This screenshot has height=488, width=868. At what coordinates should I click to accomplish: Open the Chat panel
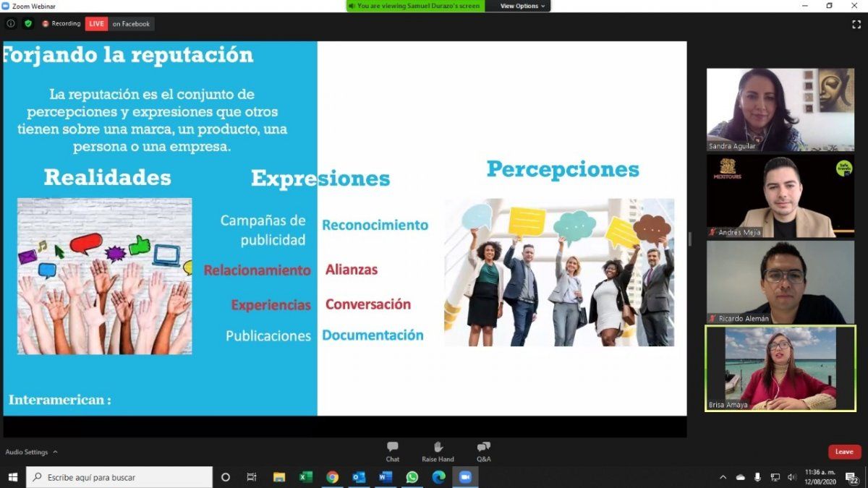[392, 451]
